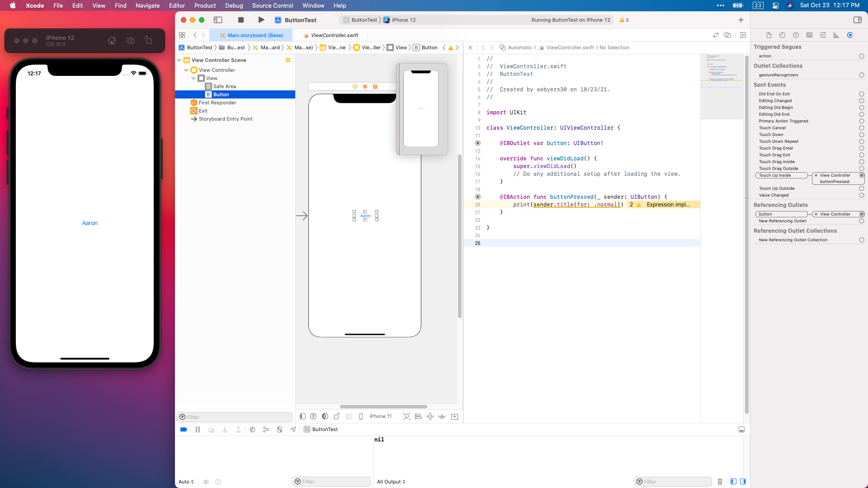Open Product menu
Screen dimensions: 868x488
pos(205,5)
